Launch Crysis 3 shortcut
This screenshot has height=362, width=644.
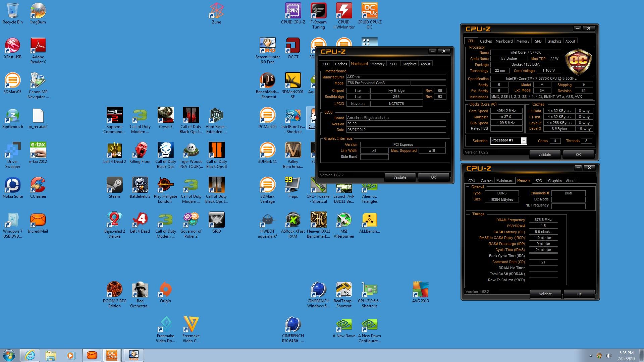point(166,118)
